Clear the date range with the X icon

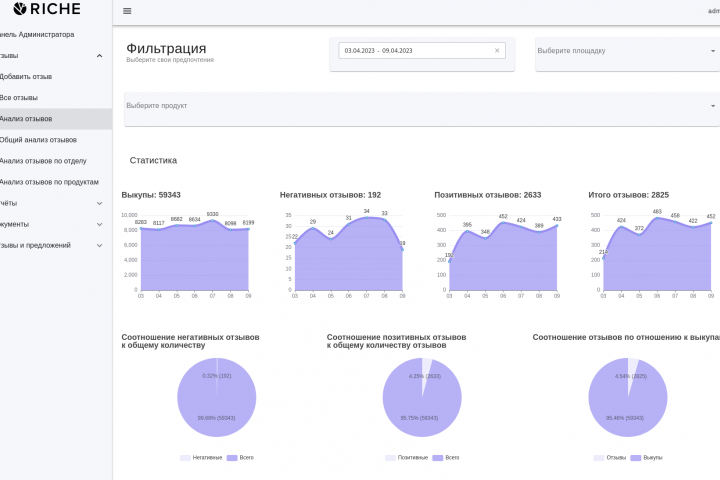tap(497, 50)
